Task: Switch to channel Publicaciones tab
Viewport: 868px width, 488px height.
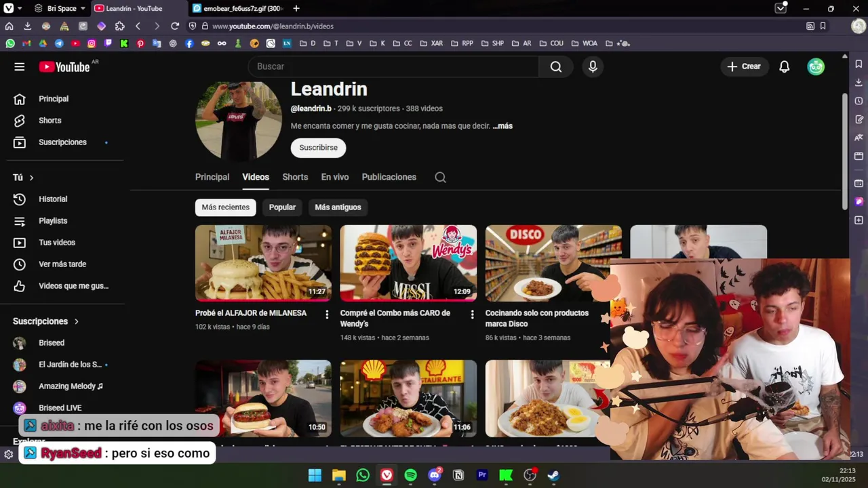Action: (x=389, y=177)
